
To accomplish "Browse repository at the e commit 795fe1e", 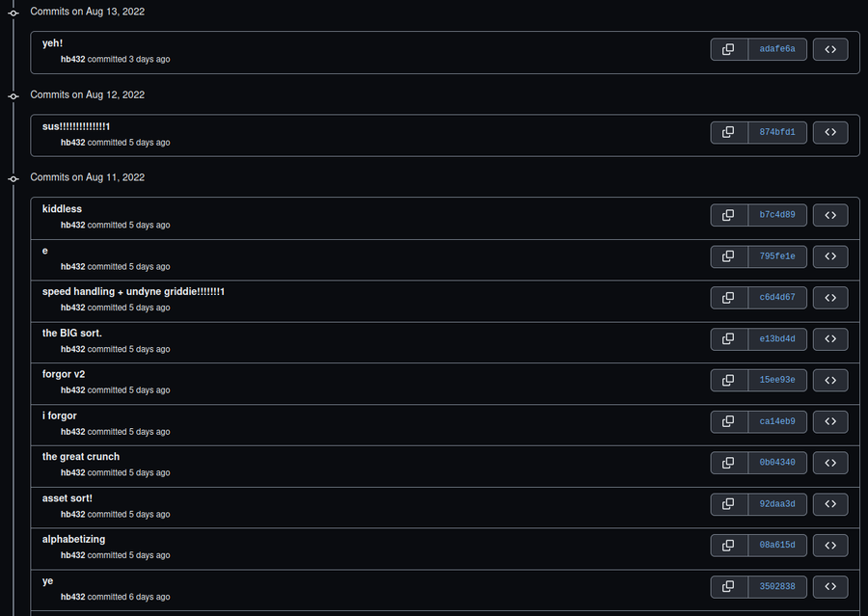I will (830, 256).
